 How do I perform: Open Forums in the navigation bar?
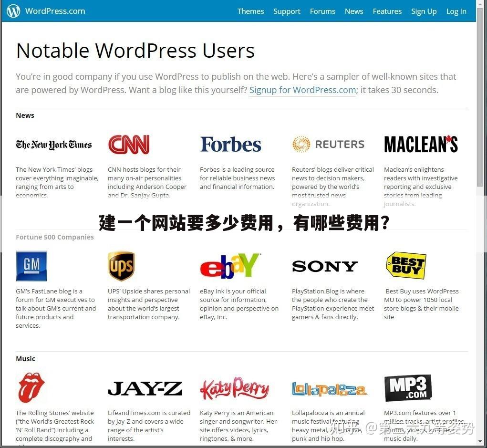(322, 11)
